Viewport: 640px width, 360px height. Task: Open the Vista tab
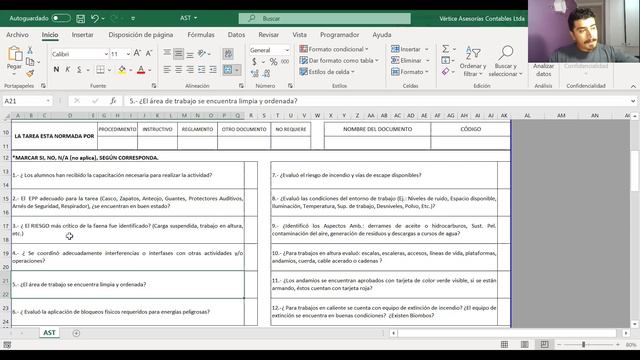(x=299, y=35)
